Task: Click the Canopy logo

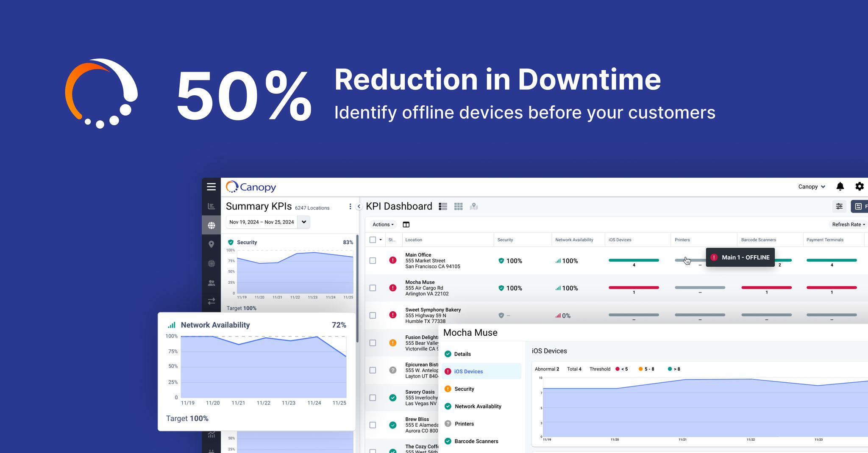Action: point(251,187)
